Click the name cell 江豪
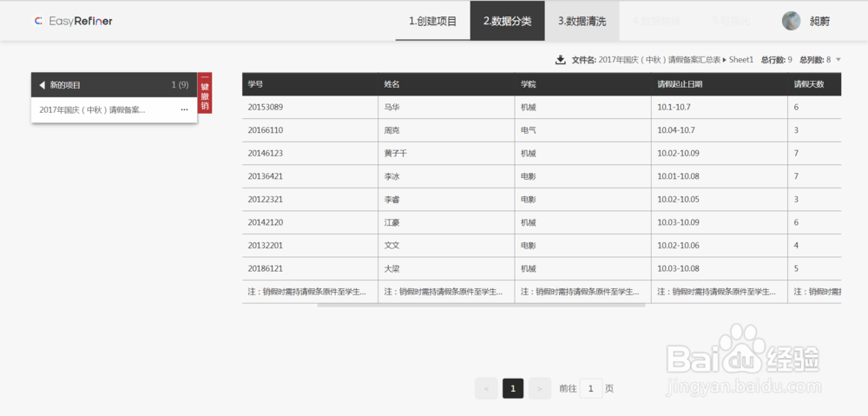 pyautogui.click(x=446, y=222)
